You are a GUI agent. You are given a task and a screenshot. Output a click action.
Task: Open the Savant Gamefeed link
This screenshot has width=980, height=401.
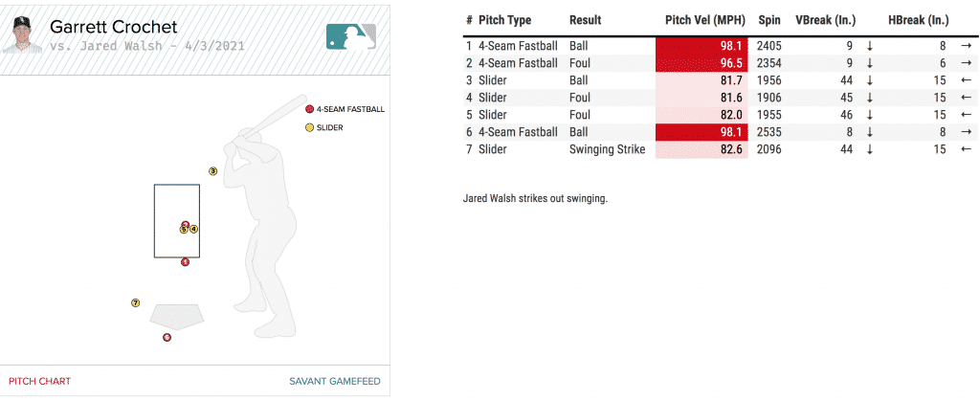[334, 381]
